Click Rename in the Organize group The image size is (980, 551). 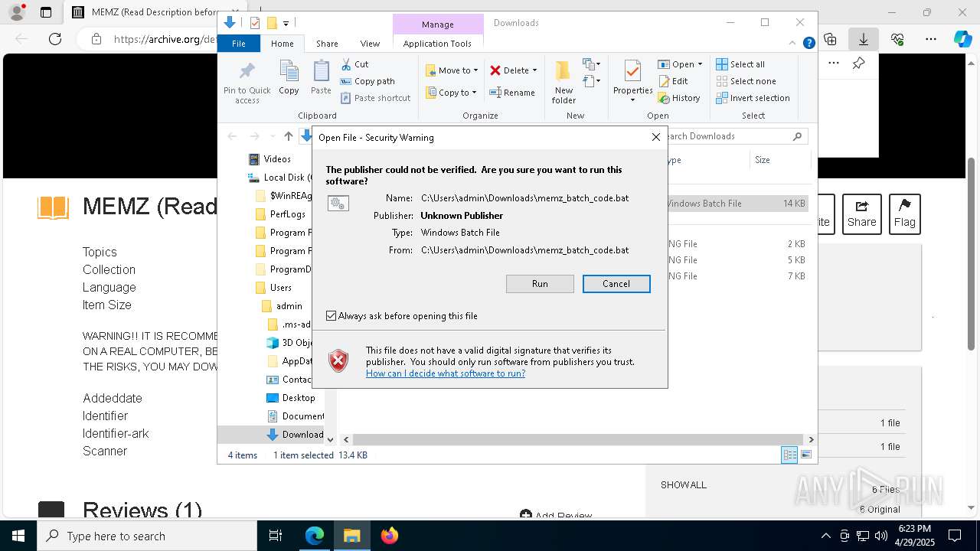(512, 93)
